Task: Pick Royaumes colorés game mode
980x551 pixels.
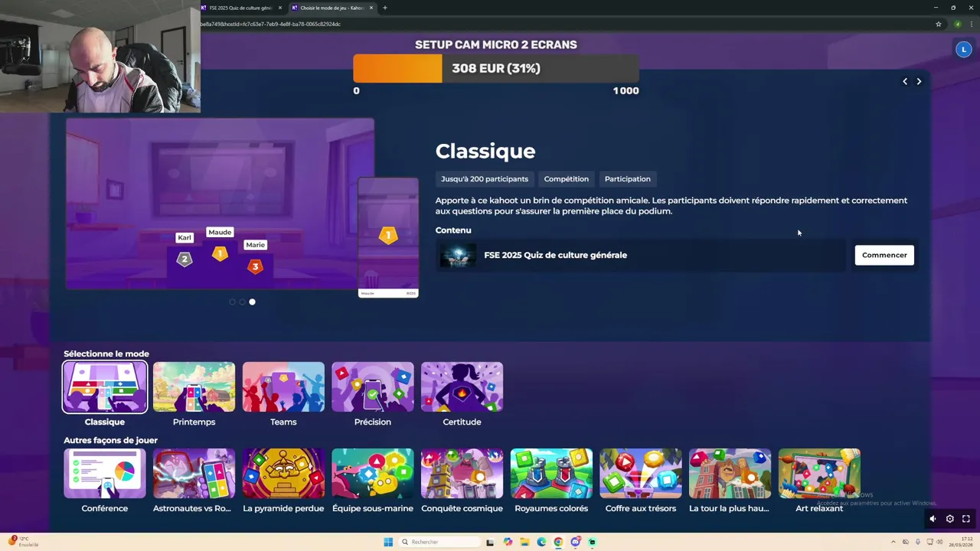Action: [551, 473]
